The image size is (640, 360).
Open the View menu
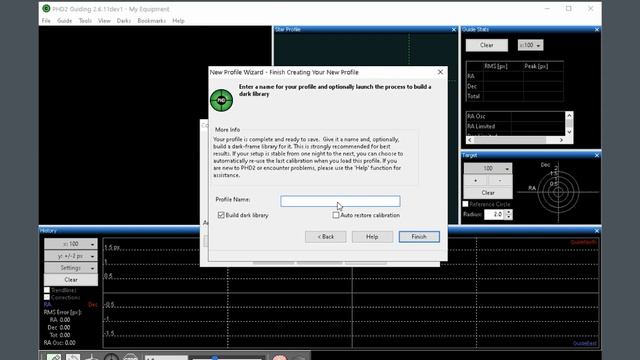(x=104, y=21)
